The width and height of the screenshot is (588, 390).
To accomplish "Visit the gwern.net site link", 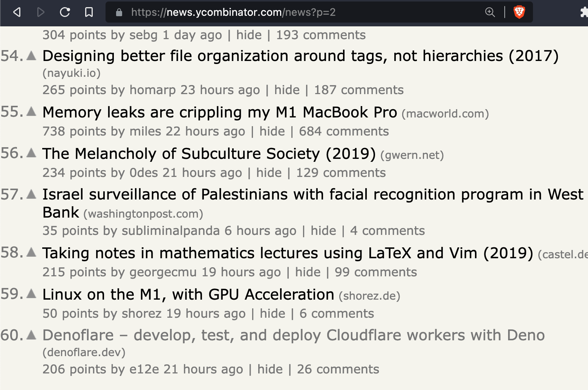I will [412, 155].
